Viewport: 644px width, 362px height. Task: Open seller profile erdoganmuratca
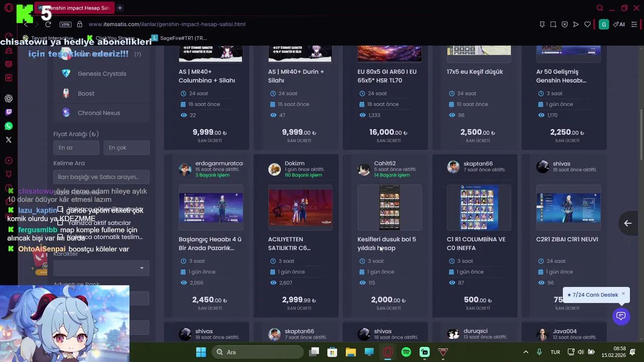[219, 163]
